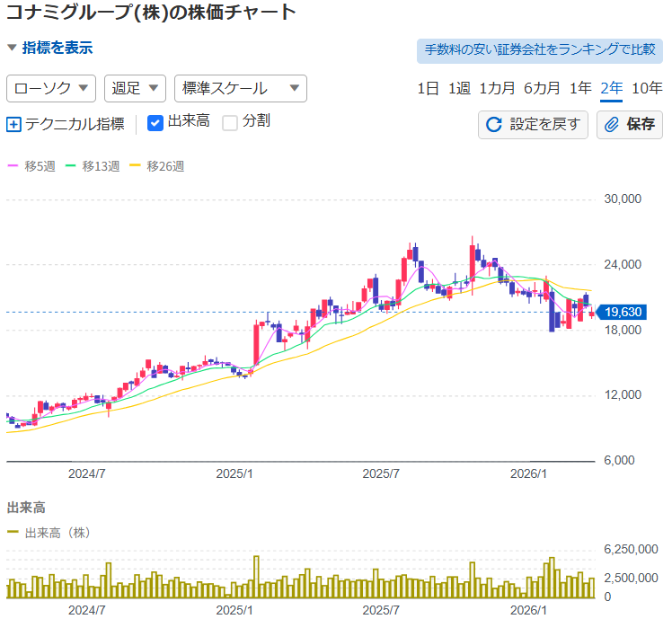Open the 標準スケール scale dropdown
672x619 pixels.
click(240, 88)
